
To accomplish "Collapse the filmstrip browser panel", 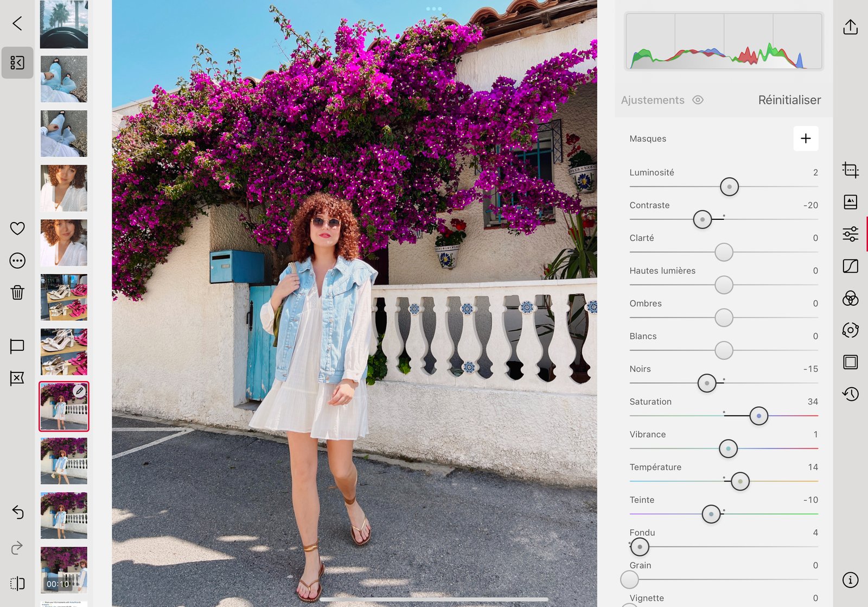I will click(x=17, y=63).
